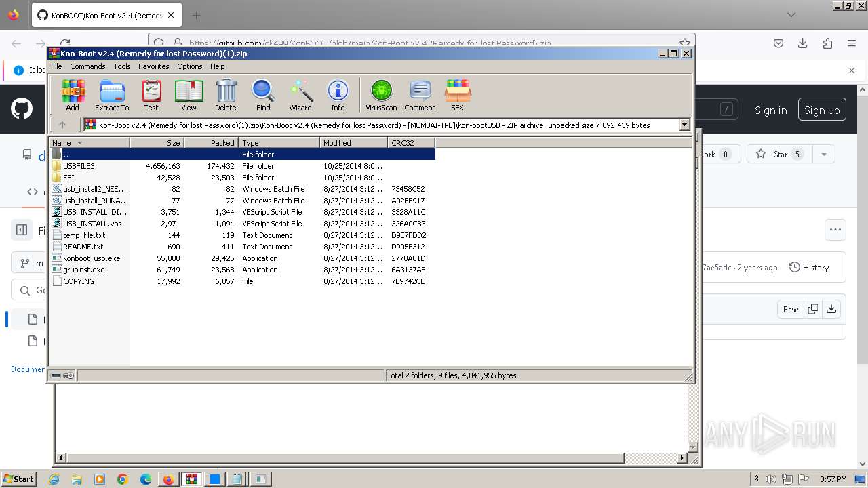This screenshot has width=868, height=488.
Task: Go up one folder level arrow
Action: pos(62,125)
